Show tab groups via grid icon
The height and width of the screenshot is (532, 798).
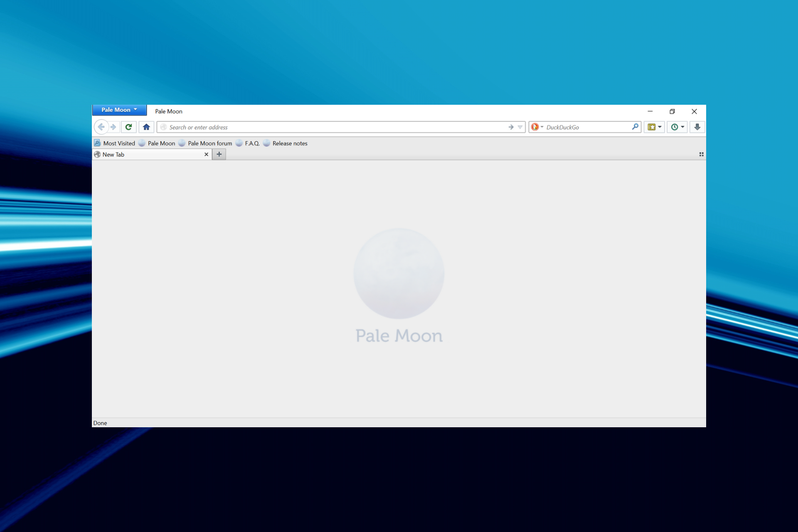(x=701, y=155)
